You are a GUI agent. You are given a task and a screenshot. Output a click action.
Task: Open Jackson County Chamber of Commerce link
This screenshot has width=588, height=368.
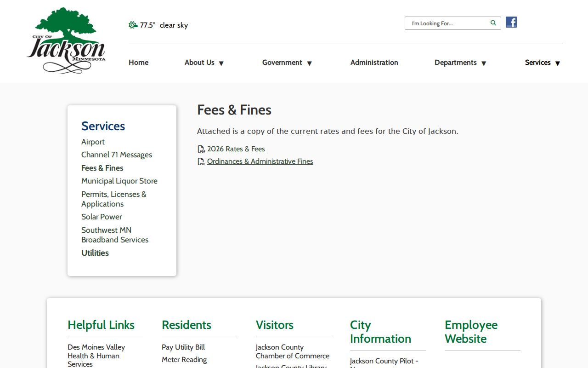click(293, 351)
